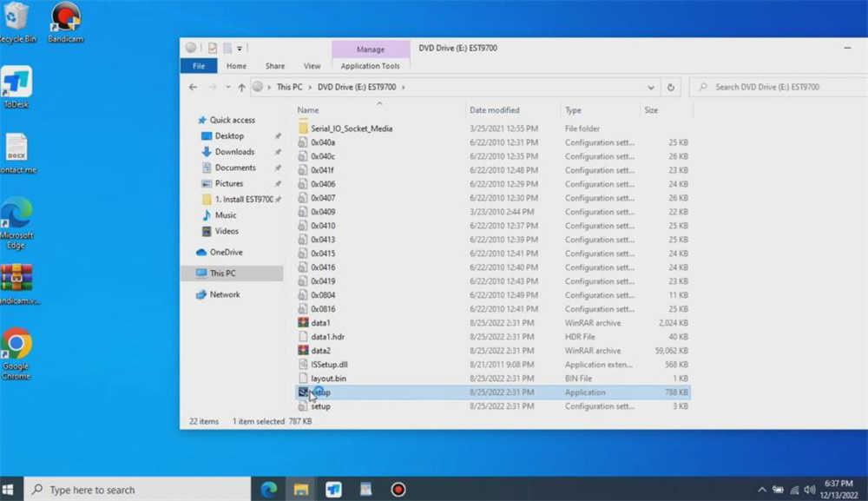Go back using the Back arrow
The width and height of the screenshot is (868, 501).
193,87
